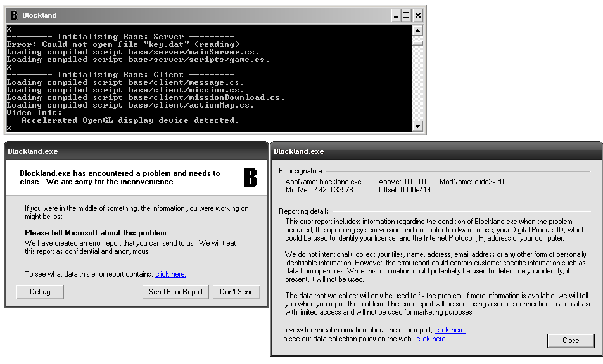Click the mainServer.cs loading line
This screenshot has height=364, width=603.
click(133, 52)
